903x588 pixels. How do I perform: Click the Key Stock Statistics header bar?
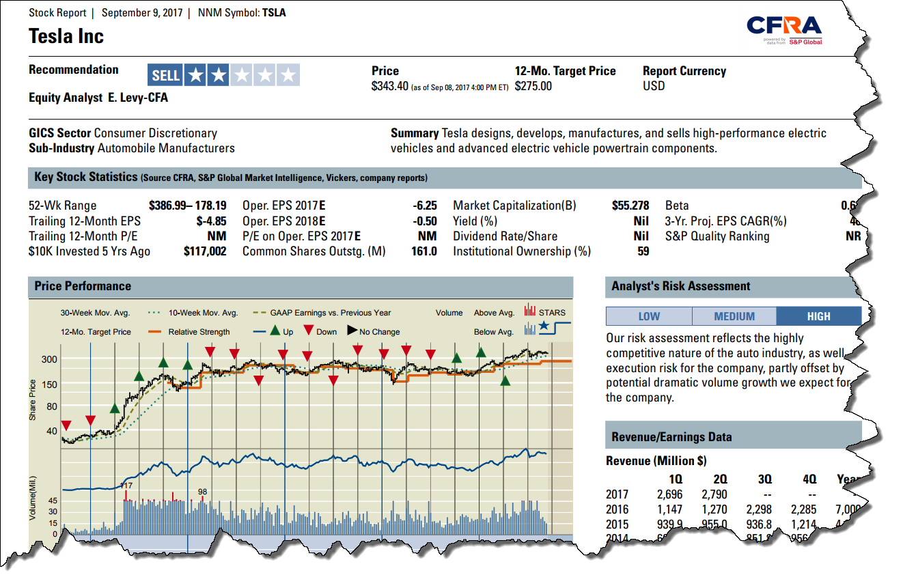click(x=445, y=178)
